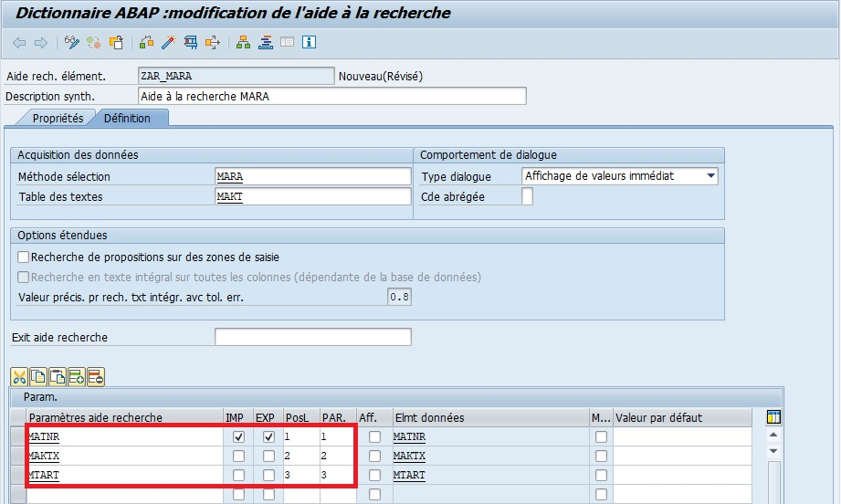Click the insert row icon
The width and height of the screenshot is (841, 504).
click(76, 376)
